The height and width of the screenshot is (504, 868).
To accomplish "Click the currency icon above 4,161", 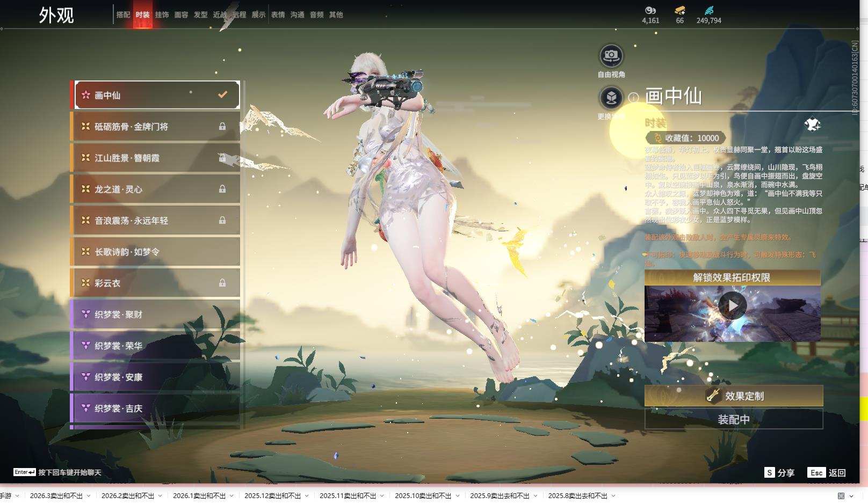I will [650, 10].
